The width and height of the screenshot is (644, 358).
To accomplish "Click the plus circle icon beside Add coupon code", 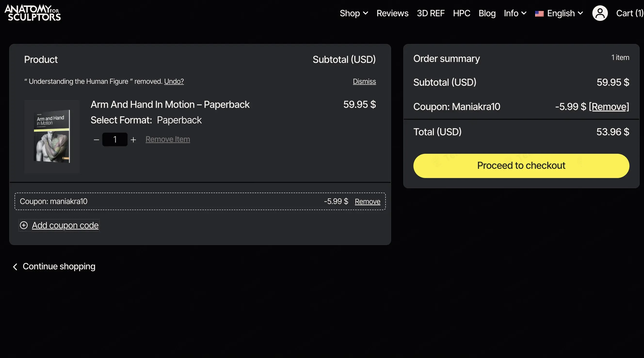I will click(x=24, y=225).
